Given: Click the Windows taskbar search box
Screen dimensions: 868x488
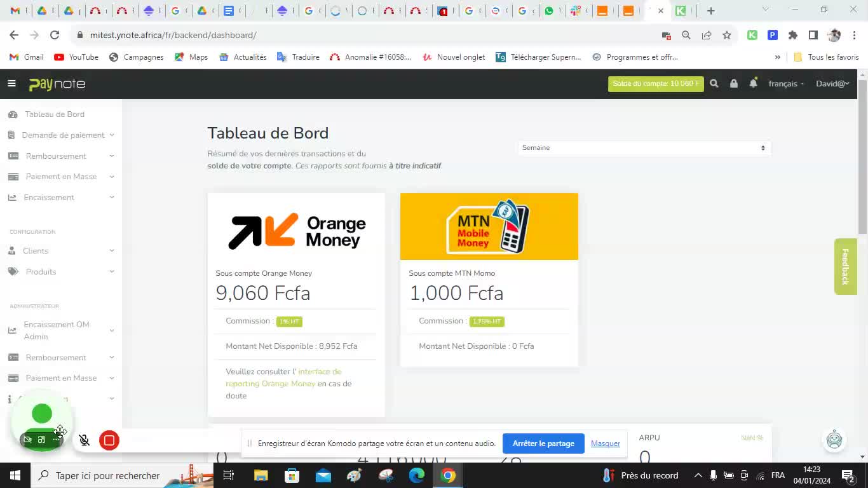Looking at the screenshot, I should click(107, 475).
